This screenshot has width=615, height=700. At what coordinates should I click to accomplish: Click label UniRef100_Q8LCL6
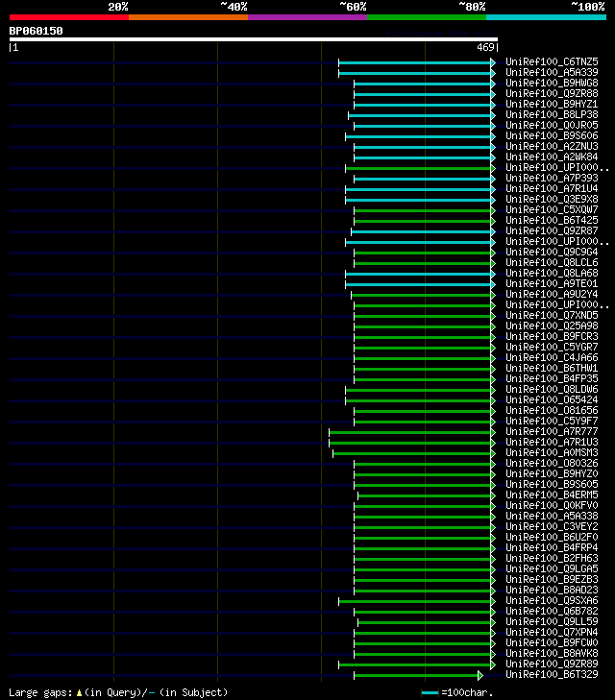click(552, 262)
